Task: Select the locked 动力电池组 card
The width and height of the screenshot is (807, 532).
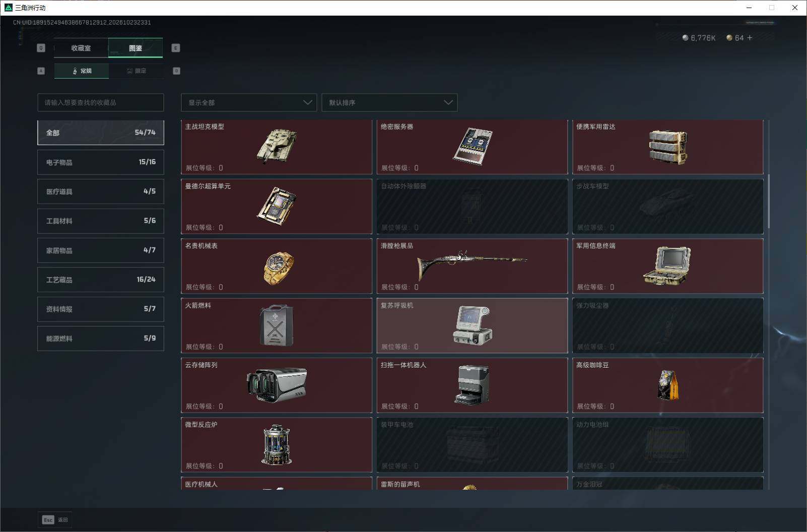Action: (668, 445)
